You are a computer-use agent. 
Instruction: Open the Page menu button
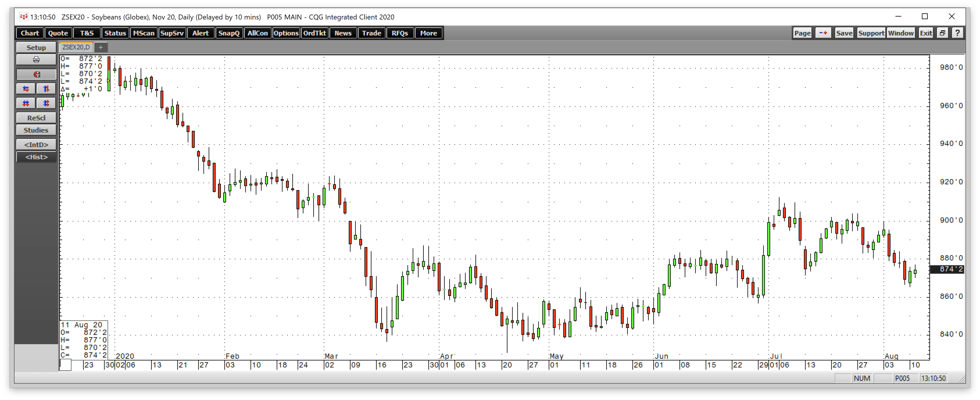click(802, 33)
